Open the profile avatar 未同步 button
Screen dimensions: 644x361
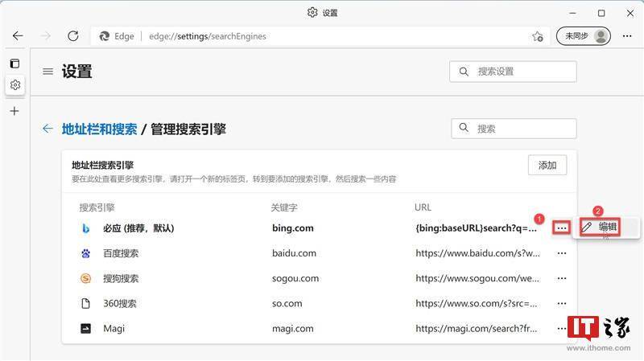click(584, 36)
